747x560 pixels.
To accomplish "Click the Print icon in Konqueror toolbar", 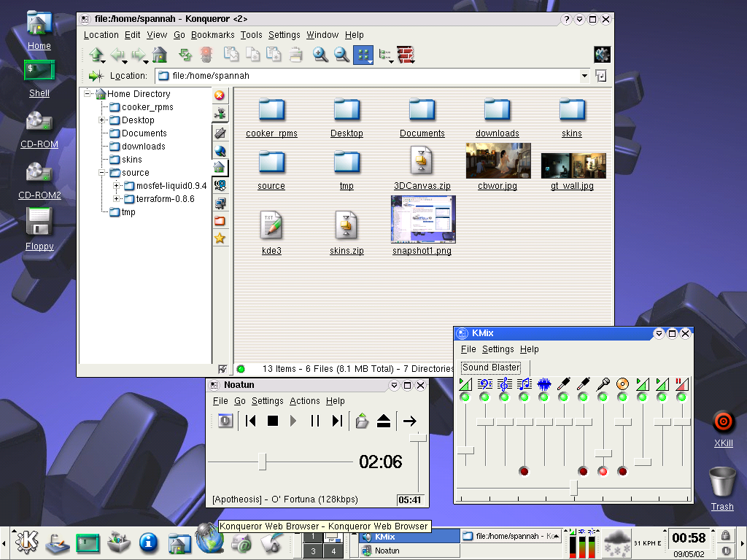I will [295, 55].
